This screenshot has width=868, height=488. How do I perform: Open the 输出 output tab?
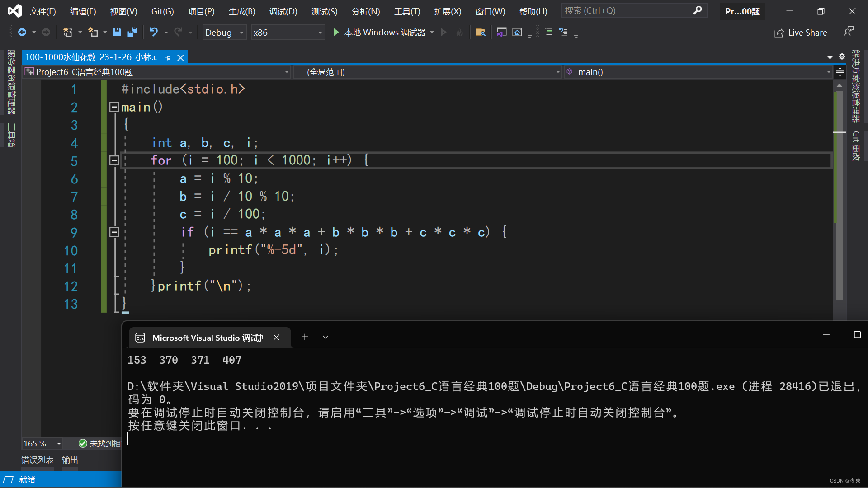[70, 460]
